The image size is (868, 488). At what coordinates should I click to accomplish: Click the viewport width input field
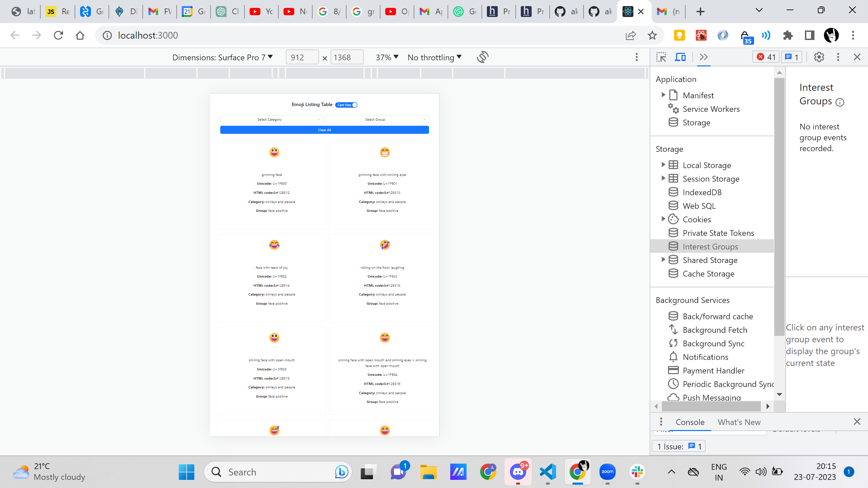(302, 57)
